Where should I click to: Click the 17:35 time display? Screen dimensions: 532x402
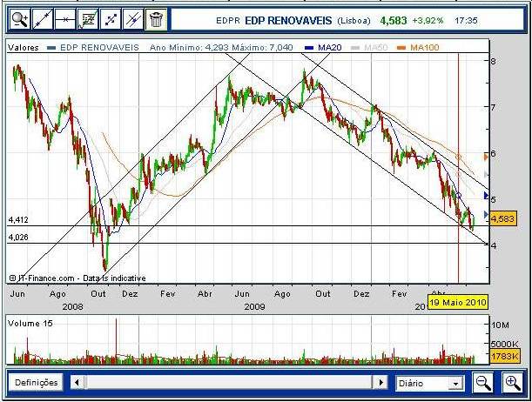[466, 20]
